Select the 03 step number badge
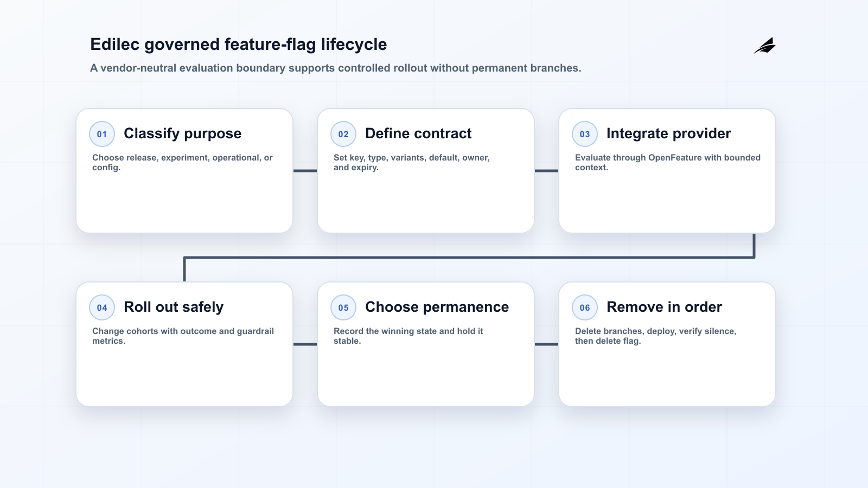 pyautogui.click(x=585, y=134)
